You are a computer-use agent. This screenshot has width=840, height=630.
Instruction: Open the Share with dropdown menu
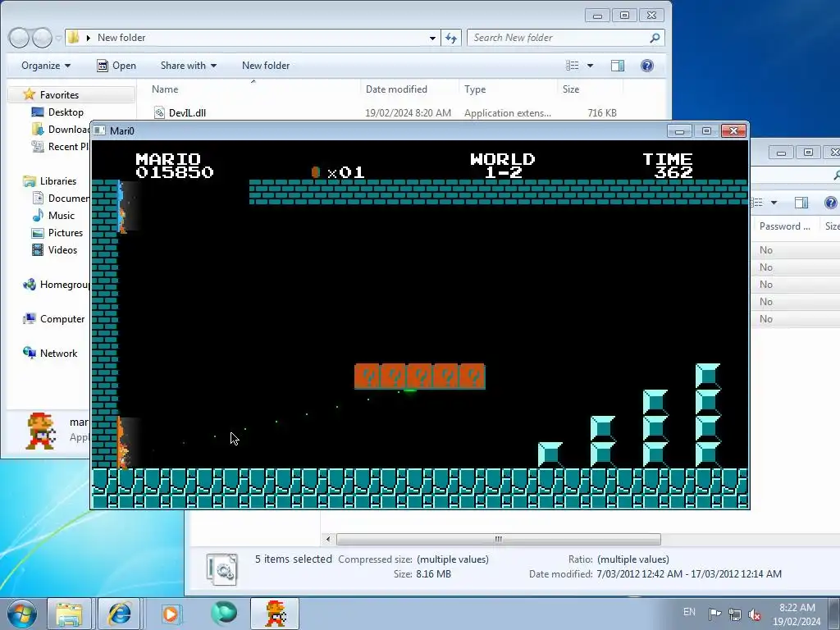click(x=188, y=66)
